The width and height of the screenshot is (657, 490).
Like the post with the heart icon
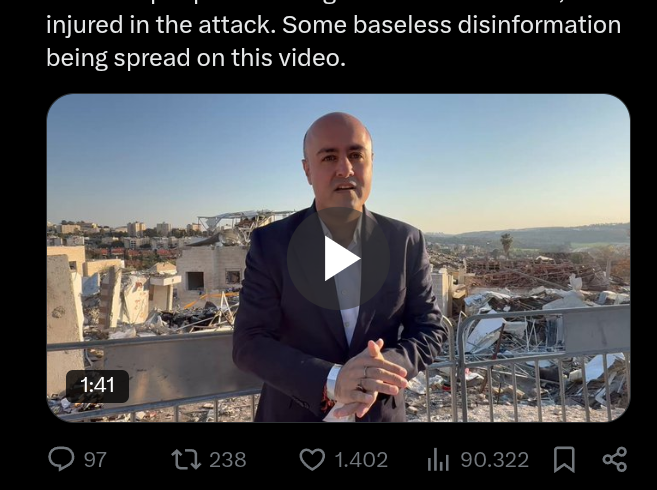pyautogui.click(x=312, y=459)
